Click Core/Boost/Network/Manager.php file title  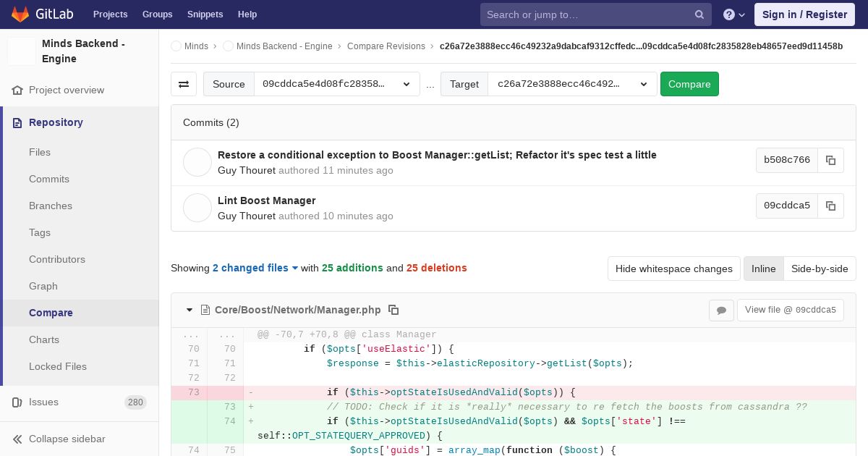(x=298, y=310)
